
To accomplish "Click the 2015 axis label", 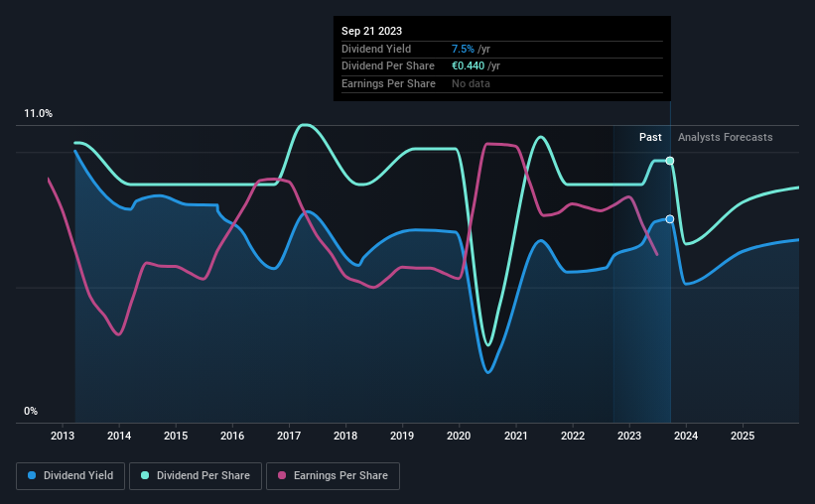I will [176, 436].
